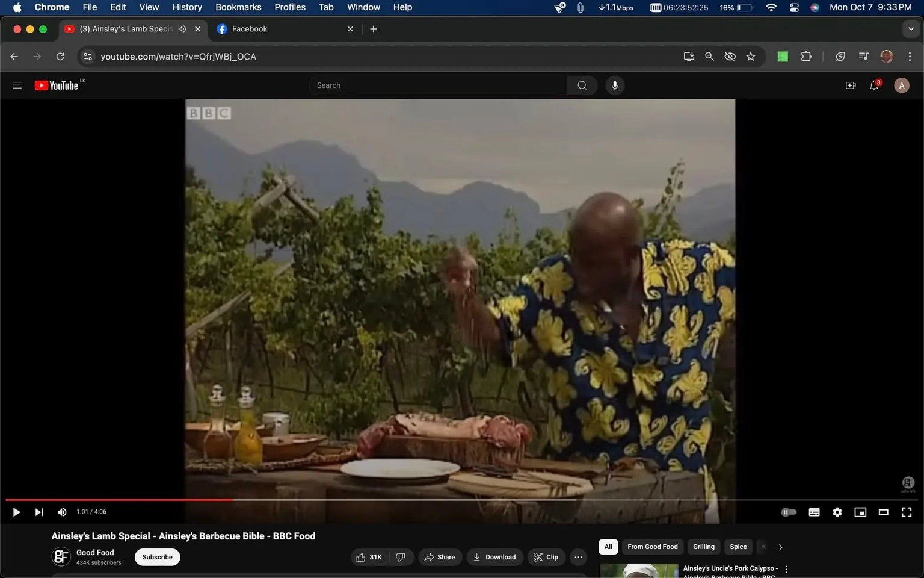Open the Create video icon

[850, 85]
